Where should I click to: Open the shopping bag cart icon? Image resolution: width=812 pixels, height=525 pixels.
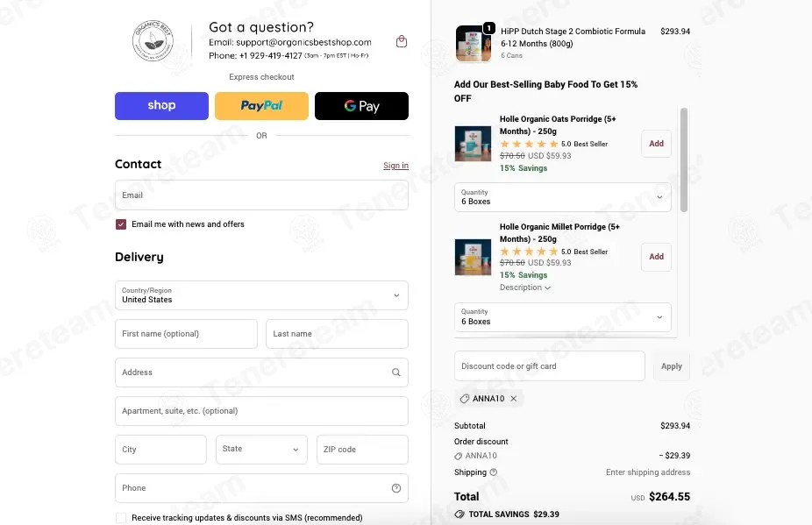click(x=402, y=41)
